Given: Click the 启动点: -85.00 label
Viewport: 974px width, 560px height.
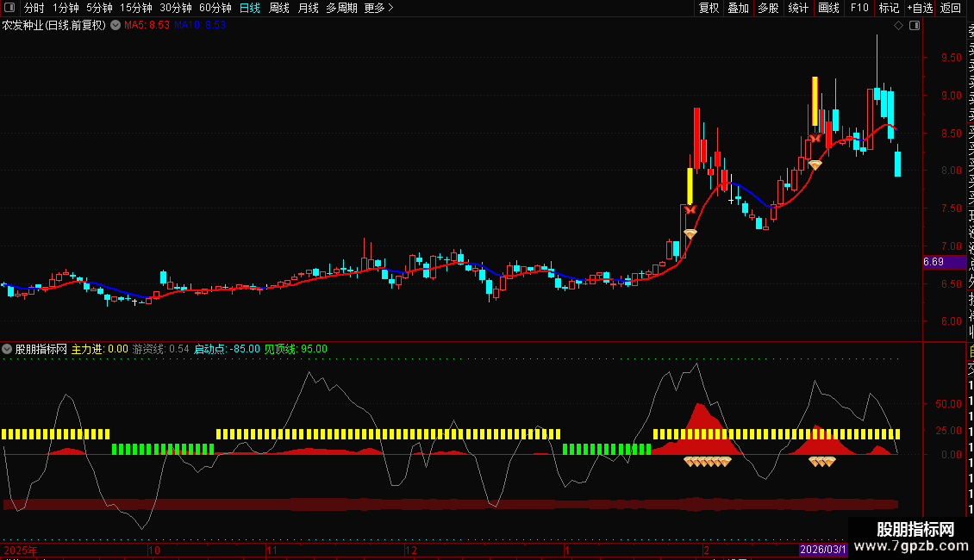Looking at the screenshot, I should click(x=227, y=349).
